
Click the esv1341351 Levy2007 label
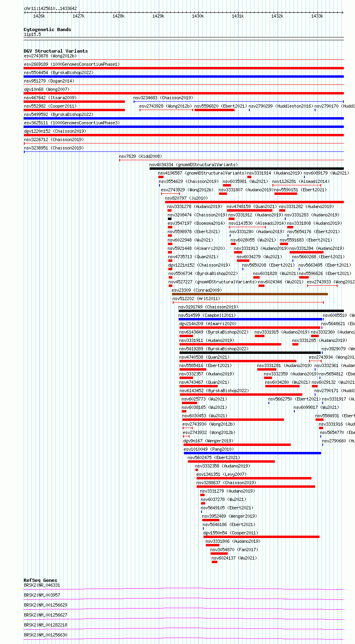[x=221, y=474]
